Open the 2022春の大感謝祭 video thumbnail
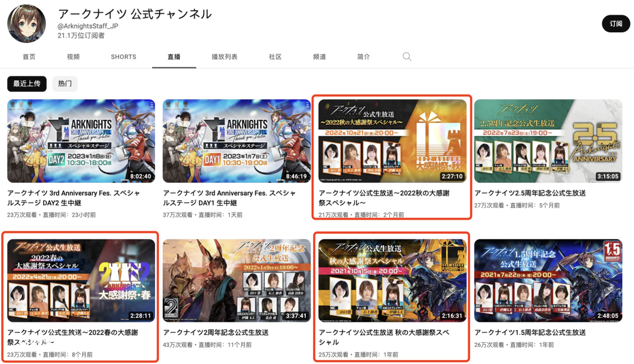 (81, 280)
